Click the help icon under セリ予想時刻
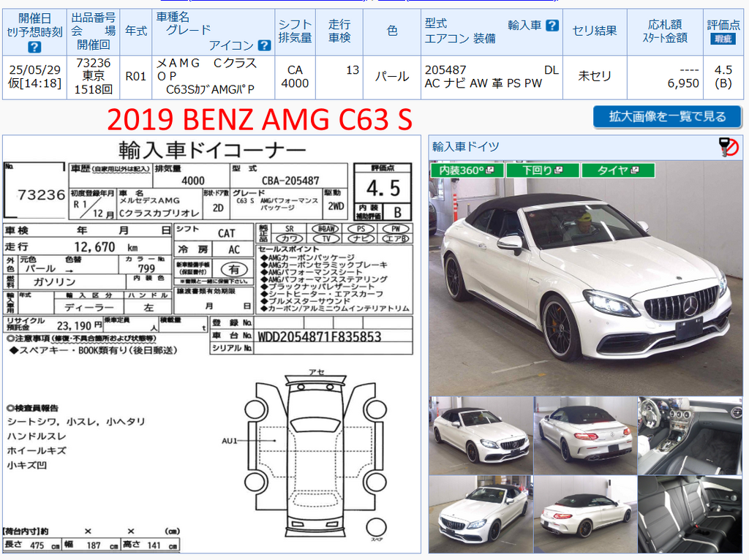This screenshot has width=749, height=560. tap(34, 47)
